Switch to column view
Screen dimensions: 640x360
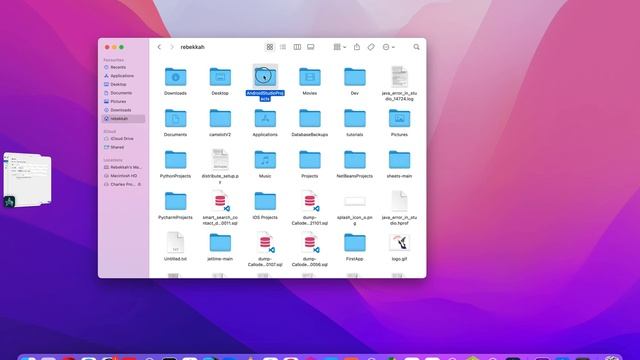click(x=297, y=47)
